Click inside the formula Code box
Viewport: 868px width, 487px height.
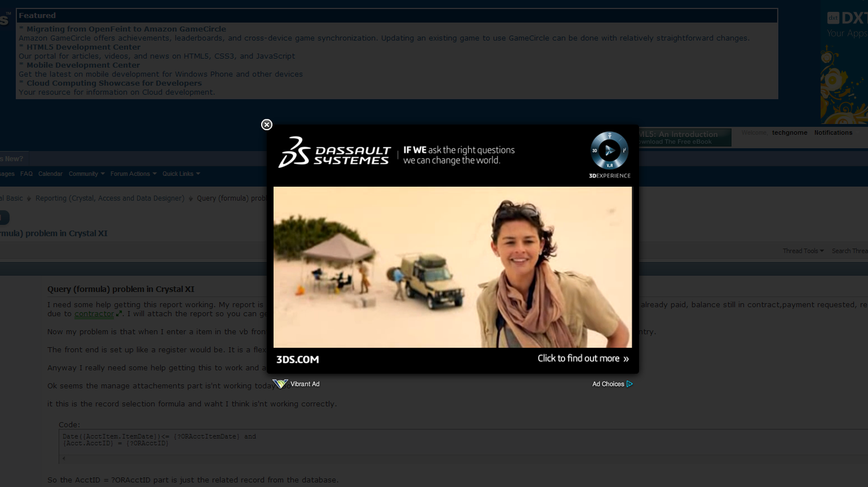[462, 445]
